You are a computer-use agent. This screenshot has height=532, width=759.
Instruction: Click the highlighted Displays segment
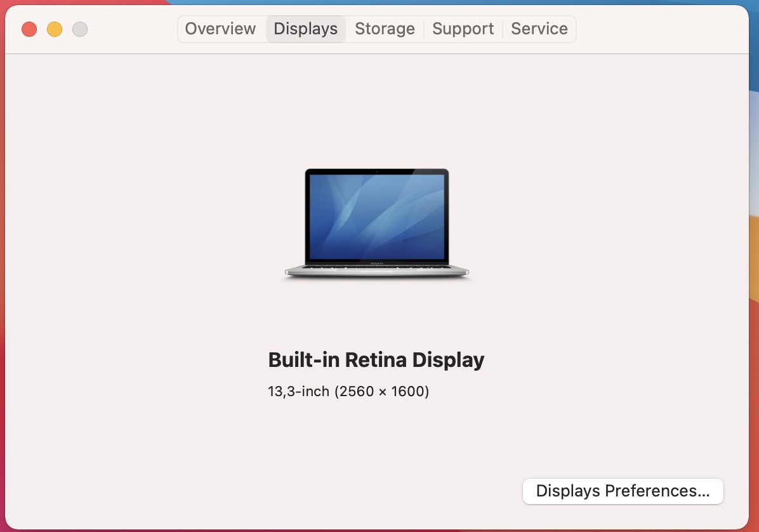click(305, 29)
